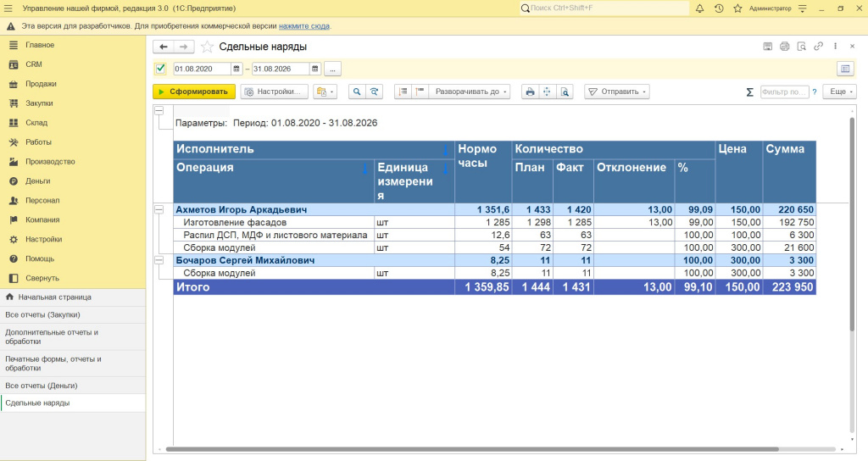The width and height of the screenshot is (868, 461).
Task: Collapse the Ахметов Игорь Аркадьевич group
Action: [x=159, y=210]
